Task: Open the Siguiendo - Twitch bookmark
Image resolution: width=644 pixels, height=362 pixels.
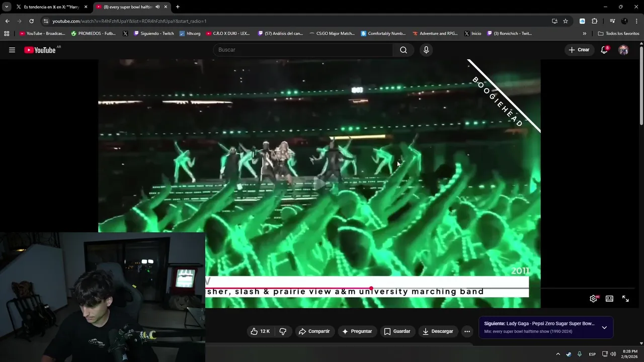Action: tap(154, 34)
